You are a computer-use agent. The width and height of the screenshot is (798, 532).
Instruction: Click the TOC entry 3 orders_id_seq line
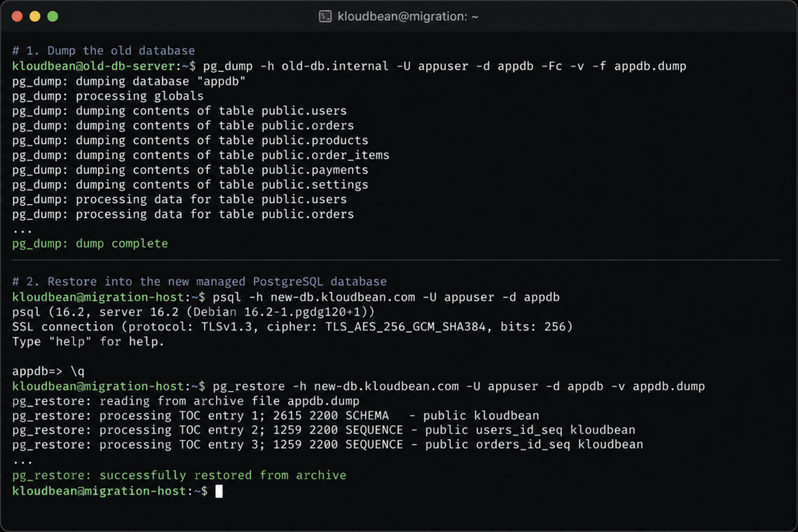coord(328,445)
